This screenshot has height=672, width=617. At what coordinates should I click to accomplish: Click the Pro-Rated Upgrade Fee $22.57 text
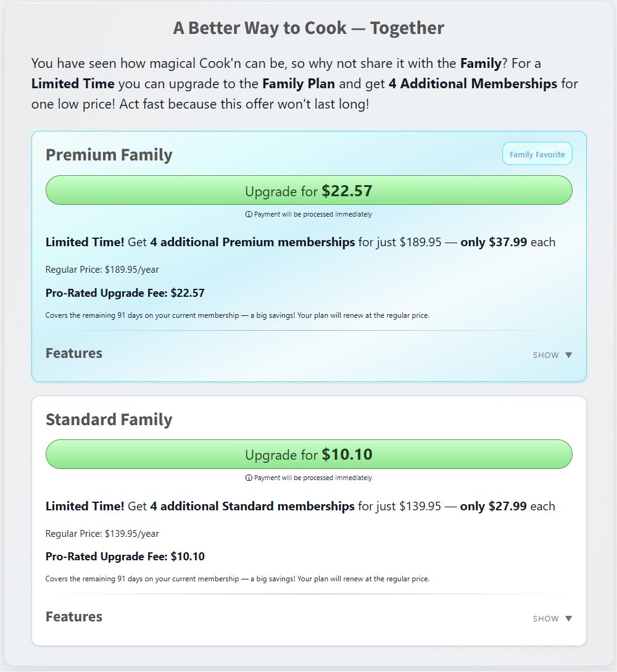pyautogui.click(x=125, y=293)
